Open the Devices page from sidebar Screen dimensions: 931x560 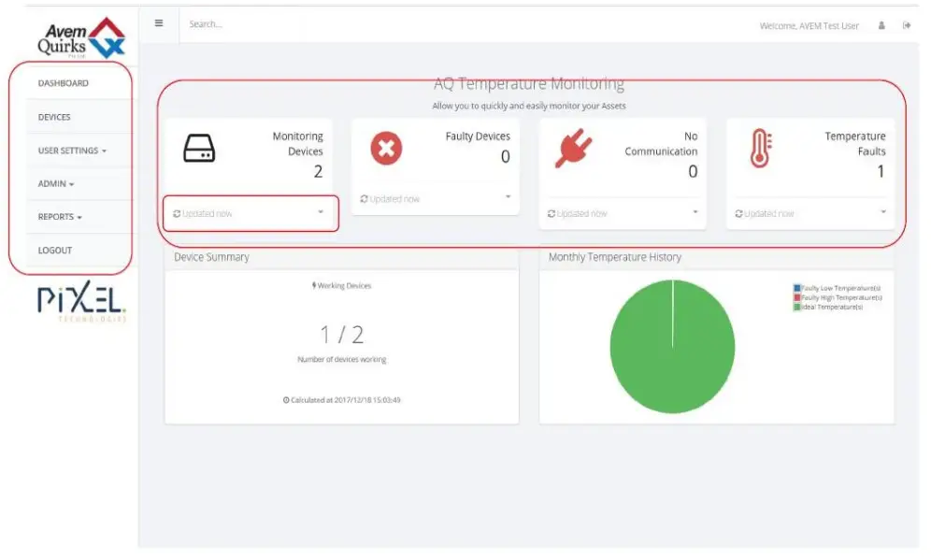54,116
